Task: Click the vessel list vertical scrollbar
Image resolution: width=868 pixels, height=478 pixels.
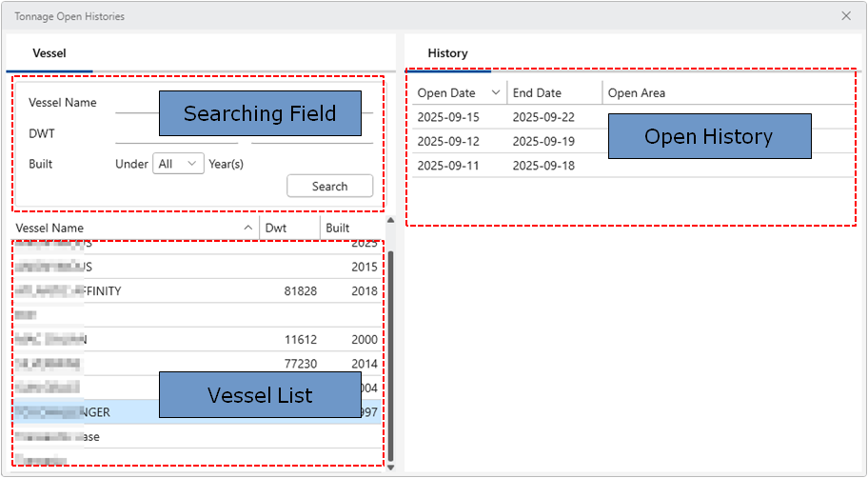Action: (388, 352)
